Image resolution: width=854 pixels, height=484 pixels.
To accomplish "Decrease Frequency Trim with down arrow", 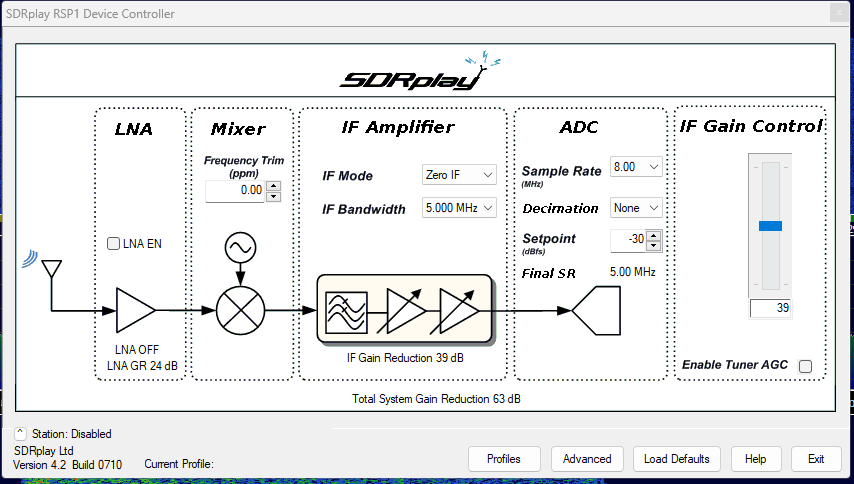I will point(273,197).
